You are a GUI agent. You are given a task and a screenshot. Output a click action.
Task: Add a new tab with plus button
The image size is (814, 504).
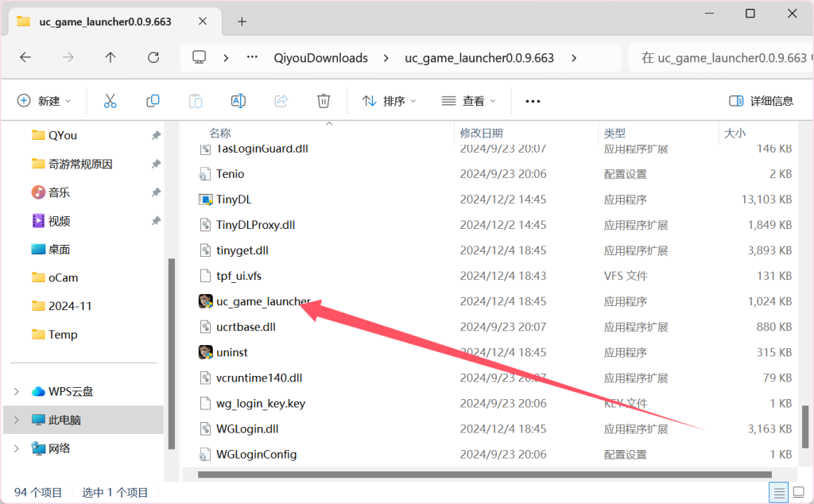tap(242, 21)
